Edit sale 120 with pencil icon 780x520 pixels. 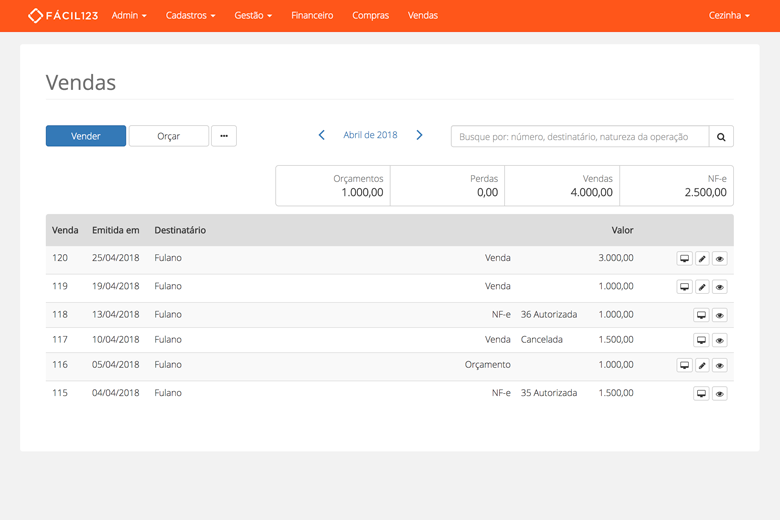click(702, 259)
